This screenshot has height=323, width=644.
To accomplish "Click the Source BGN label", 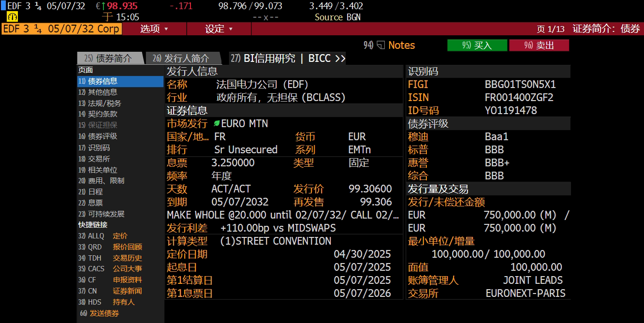I will pyautogui.click(x=337, y=17).
